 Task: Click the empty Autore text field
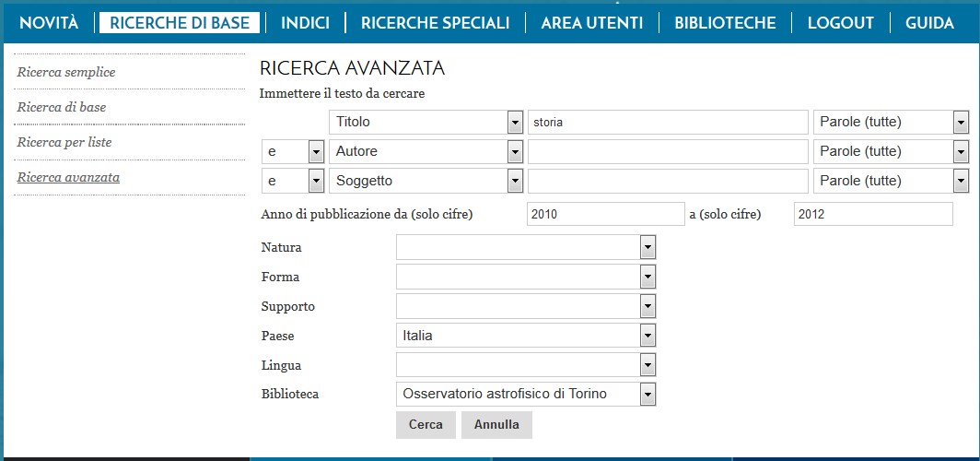(668, 151)
